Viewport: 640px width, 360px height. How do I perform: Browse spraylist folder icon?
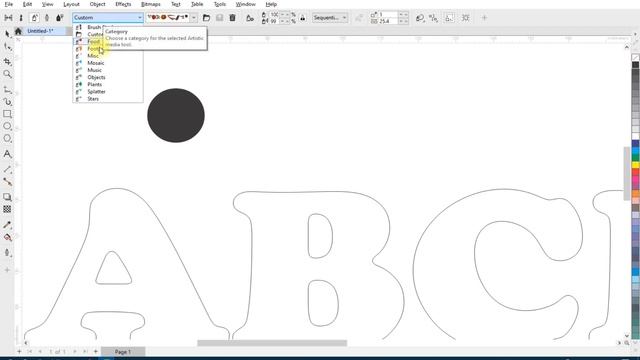(x=207, y=18)
